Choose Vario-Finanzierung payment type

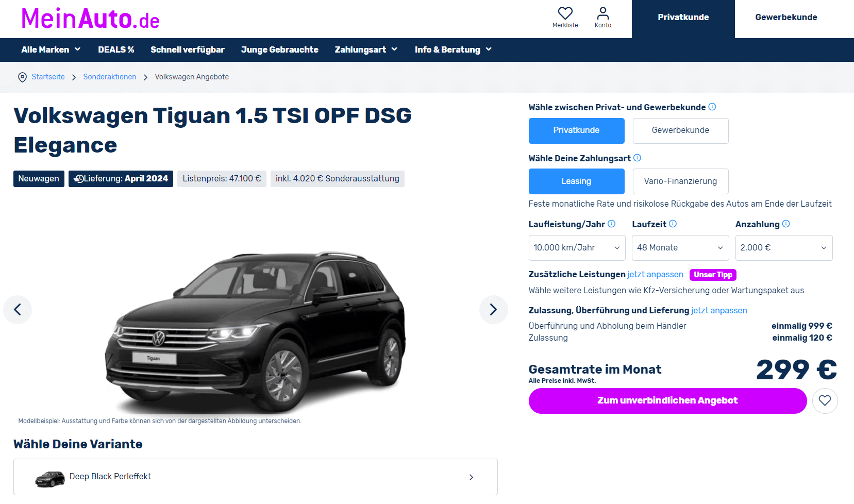[680, 181]
